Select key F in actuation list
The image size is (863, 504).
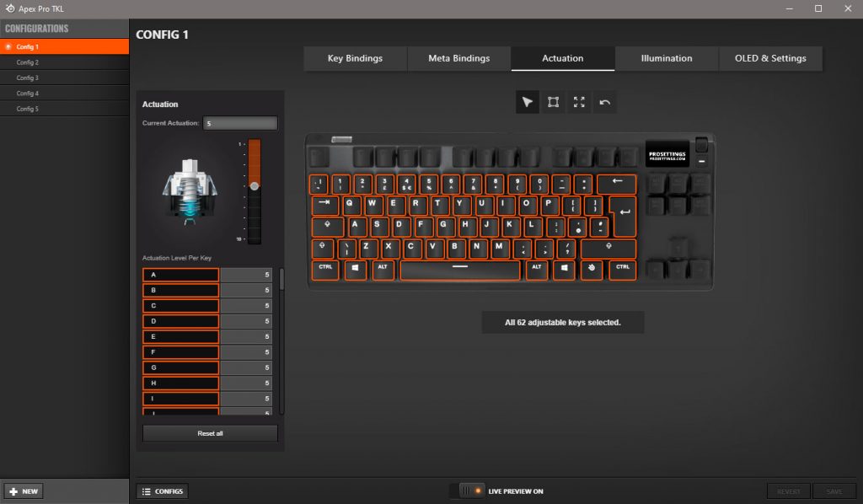180,351
